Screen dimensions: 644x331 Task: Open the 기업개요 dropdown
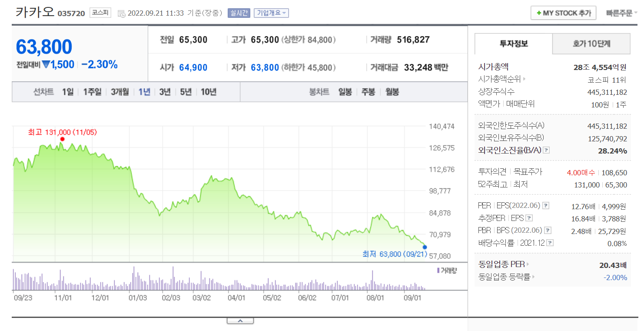[x=271, y=13]
